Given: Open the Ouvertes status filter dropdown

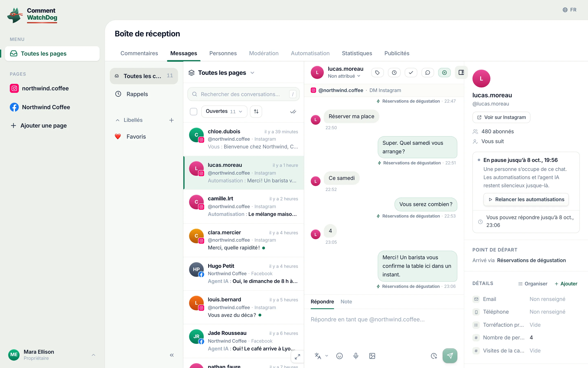Looking at the screenshot, I should coord(224,111).
